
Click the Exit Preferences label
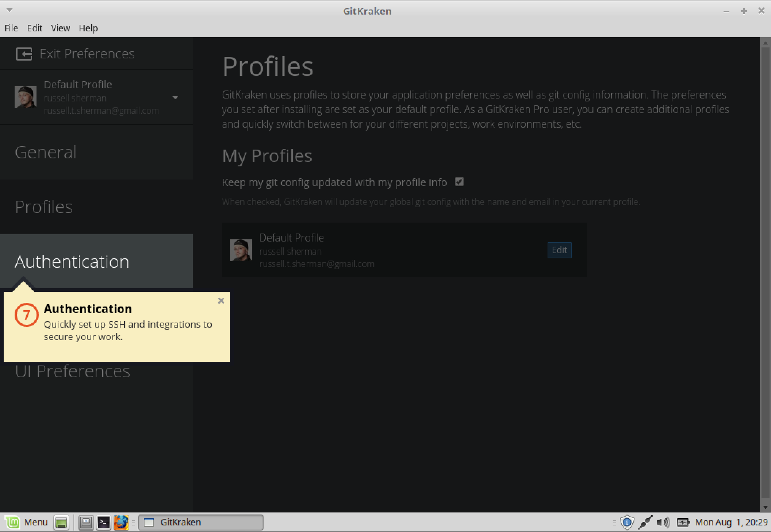(87, 54)
